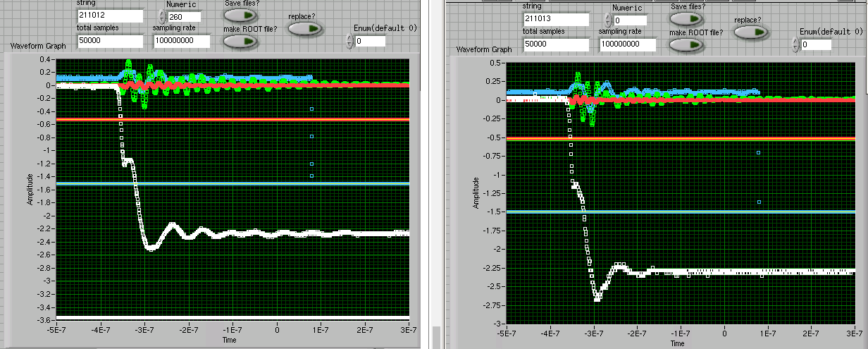Click Numeric stepper arrows beside 260
This screenshot has height=349, width=868.
(163, 16)
